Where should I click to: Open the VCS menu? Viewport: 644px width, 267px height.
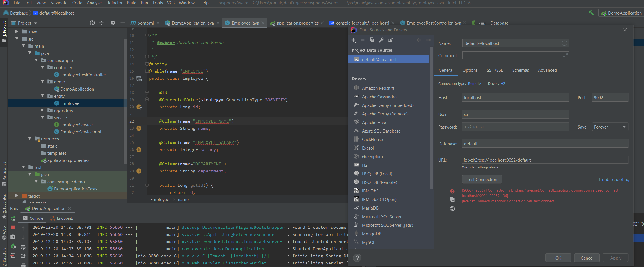click(x=171, y=3)
